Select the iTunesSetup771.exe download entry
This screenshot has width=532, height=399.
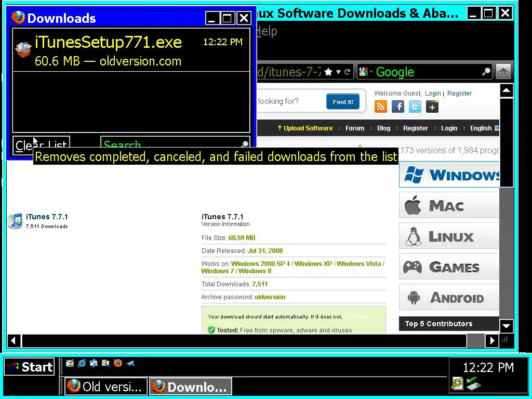pos(131,50)
